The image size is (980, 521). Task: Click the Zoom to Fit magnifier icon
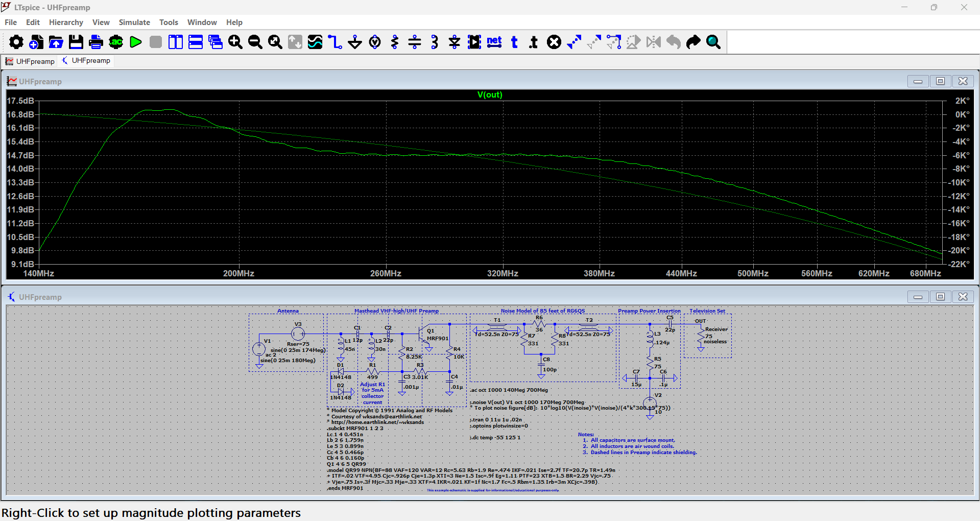[275, 42]
